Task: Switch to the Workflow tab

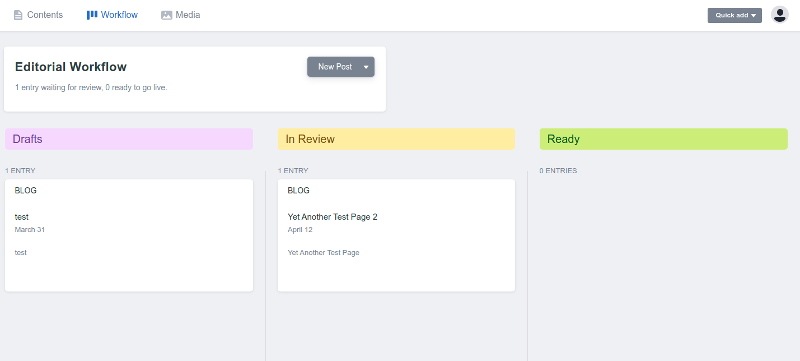Action: pos(112,15)
